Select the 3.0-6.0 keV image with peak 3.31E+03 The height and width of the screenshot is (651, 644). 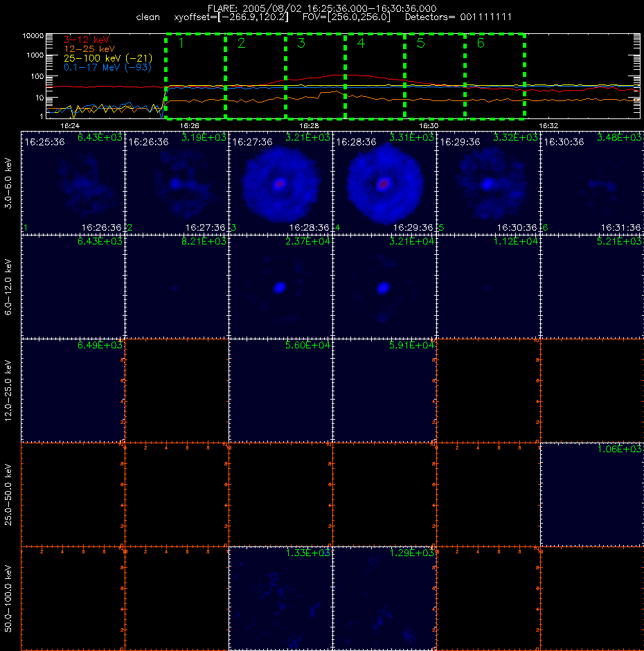click(384, 183)
